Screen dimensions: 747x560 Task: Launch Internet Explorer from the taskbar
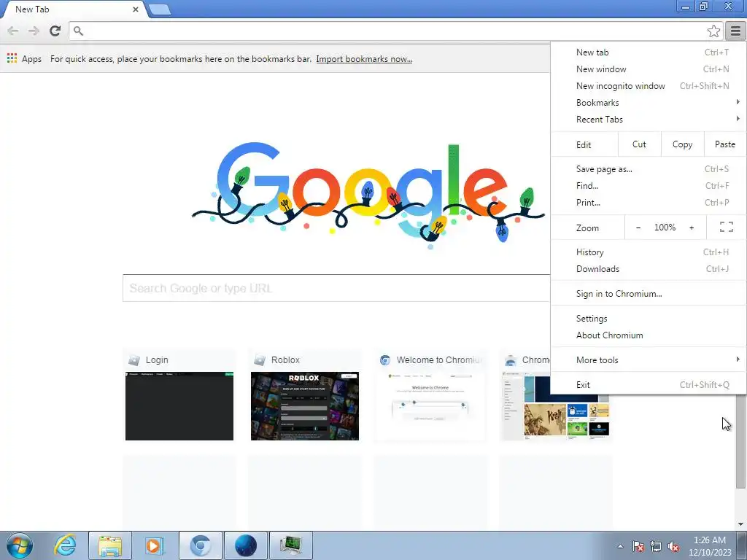coord(65,545)
